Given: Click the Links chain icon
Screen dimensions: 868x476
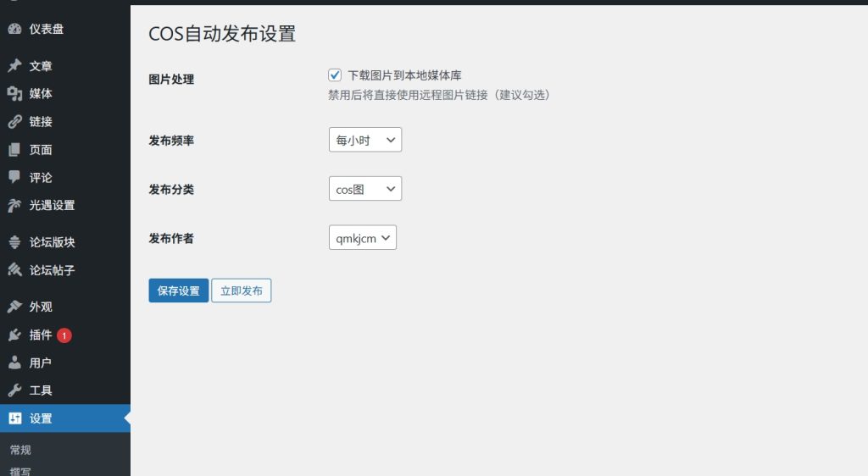Looking at the screenshot, I should pos(14,122).
